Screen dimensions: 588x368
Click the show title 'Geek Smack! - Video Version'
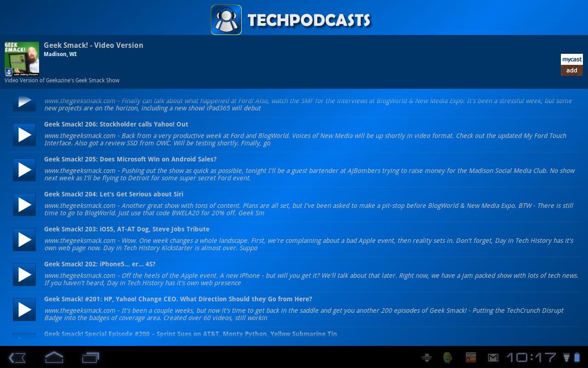[x=93, y=45]
